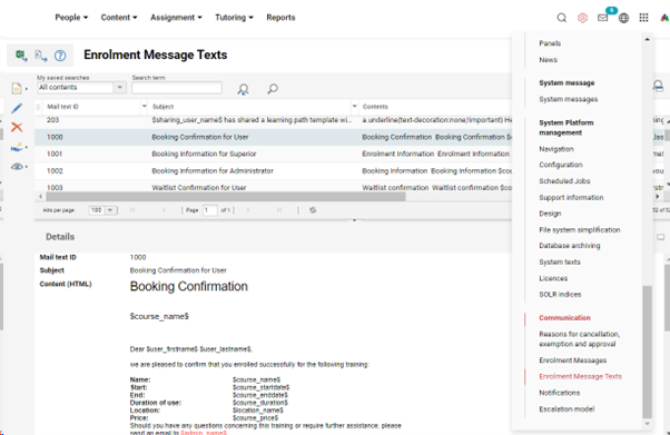The image size is (670, 435).
Task: Click the refresh icon in pagination bar
Action: [x=313, y=210]
